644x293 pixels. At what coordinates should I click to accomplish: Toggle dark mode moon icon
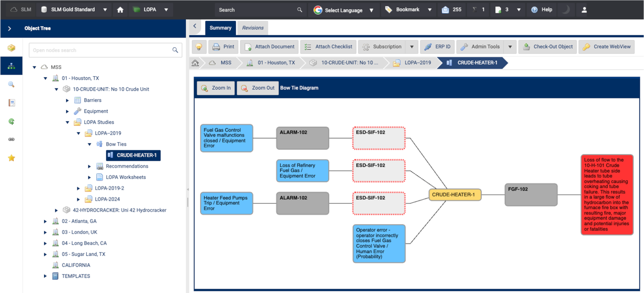[566, 10]
